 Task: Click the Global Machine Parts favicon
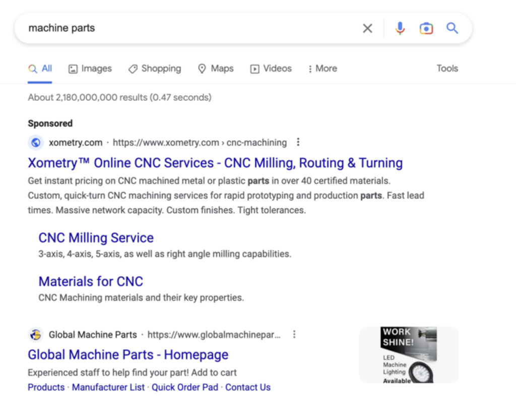click(x=35, y=334)
